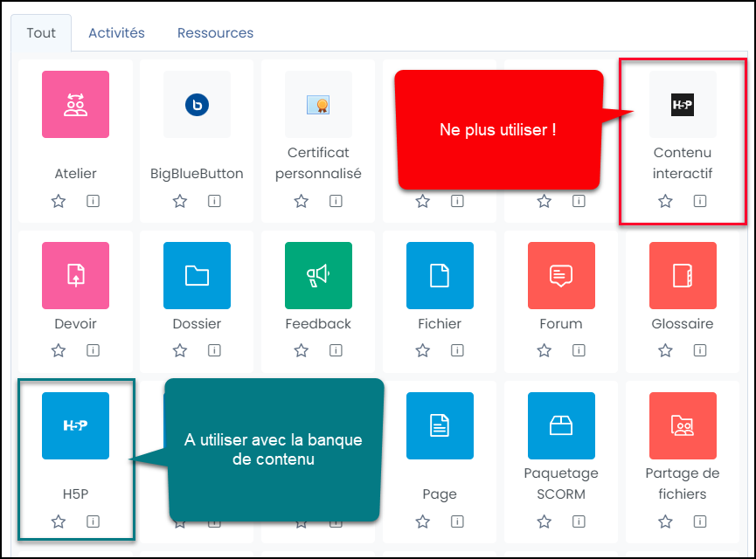Star Atelier as a favourite
This screenshot has height=559, width=756.
[x=59, y=201]
